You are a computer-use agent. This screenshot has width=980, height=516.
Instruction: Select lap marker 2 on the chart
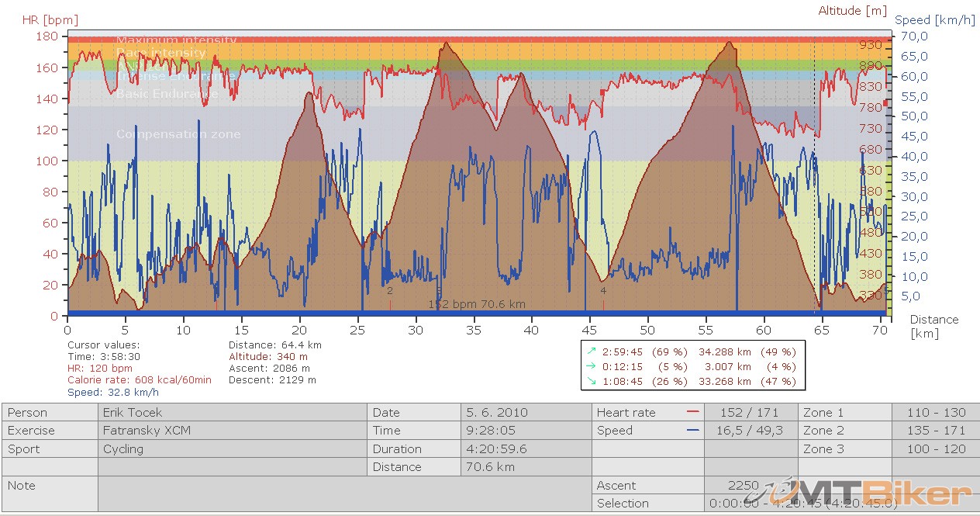coord(389,291)
